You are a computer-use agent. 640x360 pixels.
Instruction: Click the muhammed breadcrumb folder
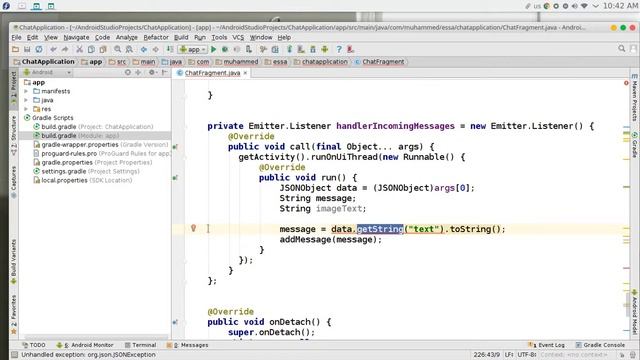coord(237,62)
